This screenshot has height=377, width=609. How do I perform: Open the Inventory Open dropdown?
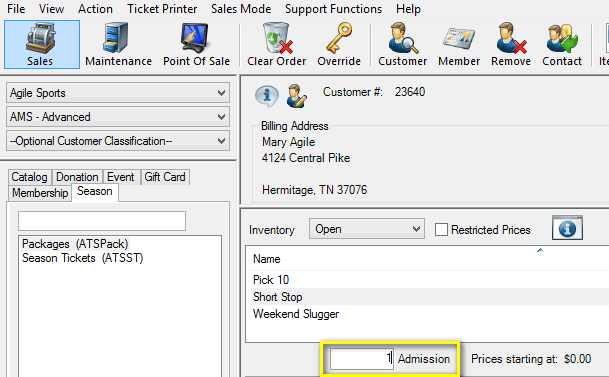coord(367,229)
